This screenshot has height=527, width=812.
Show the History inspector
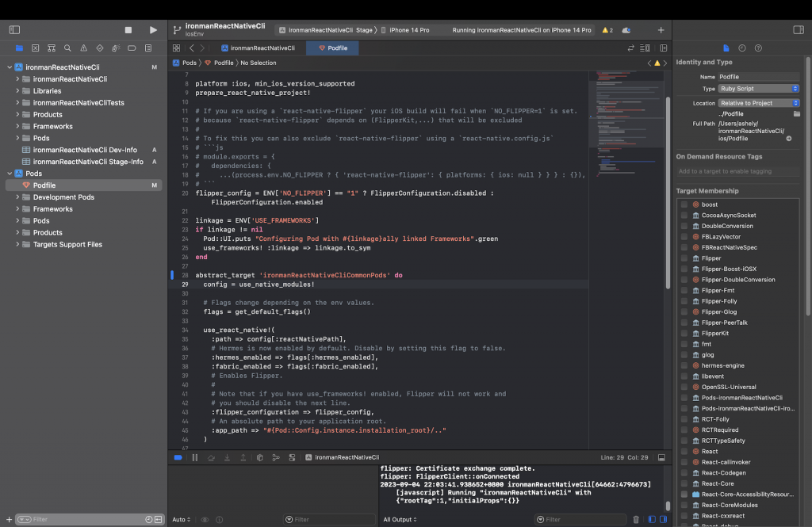[x=742, y=48]
